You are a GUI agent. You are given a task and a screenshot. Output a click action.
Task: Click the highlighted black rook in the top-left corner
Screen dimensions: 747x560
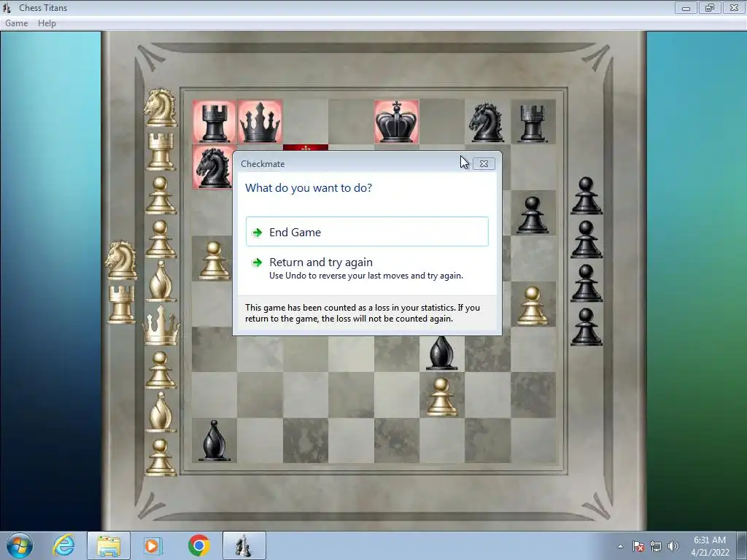pos(214,123)
